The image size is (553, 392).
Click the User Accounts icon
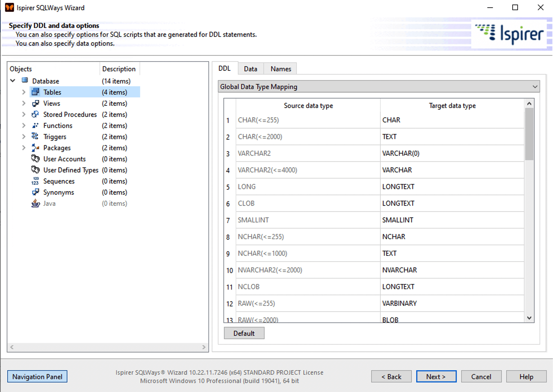click(x=35, y=159)
